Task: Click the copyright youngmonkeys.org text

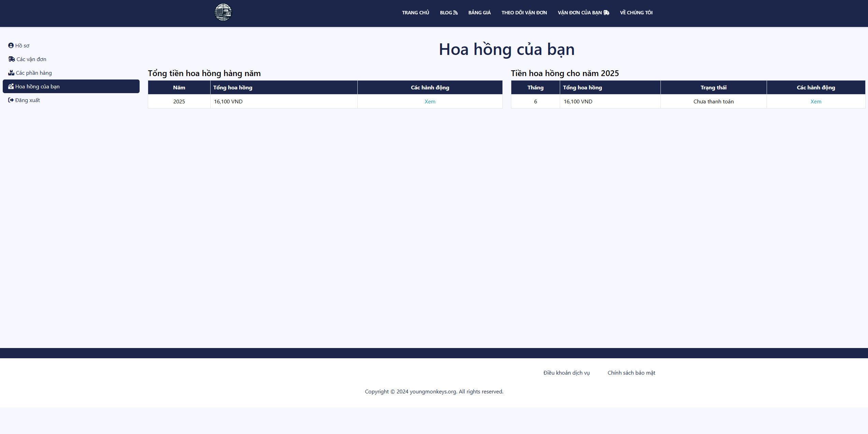Action: (434, 391)
